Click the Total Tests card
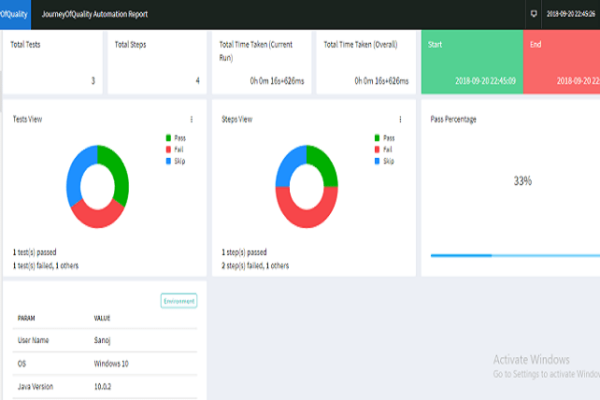The width and height of the screenshot is (600, 400). pyautogui.click(x=52, y=62)
